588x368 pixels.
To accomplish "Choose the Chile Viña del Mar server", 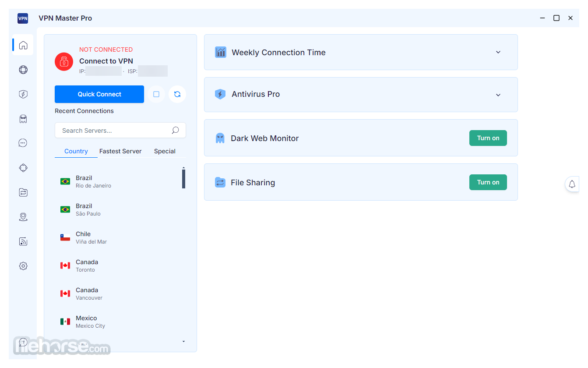I will pos(118,237).
